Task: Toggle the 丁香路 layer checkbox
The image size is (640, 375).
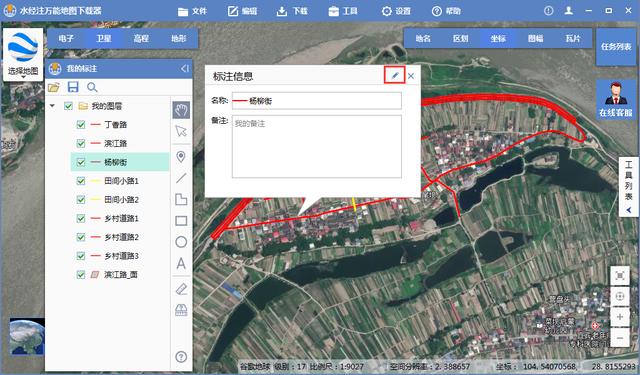Action: point(81,124)
